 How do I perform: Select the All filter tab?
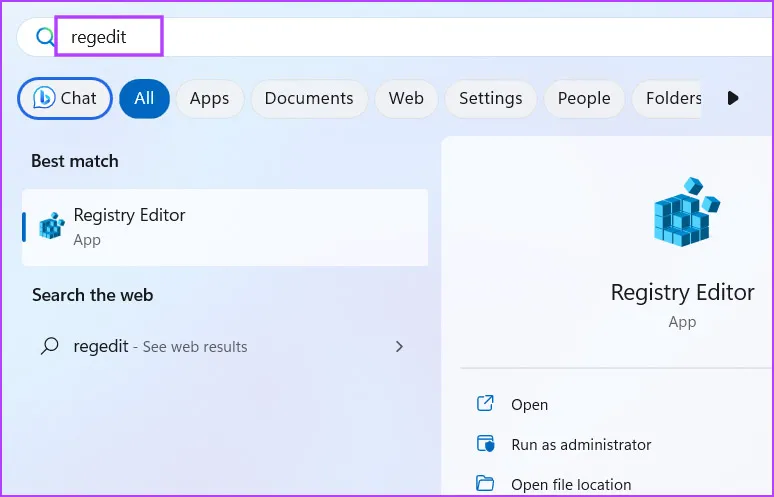pos(144,98)
